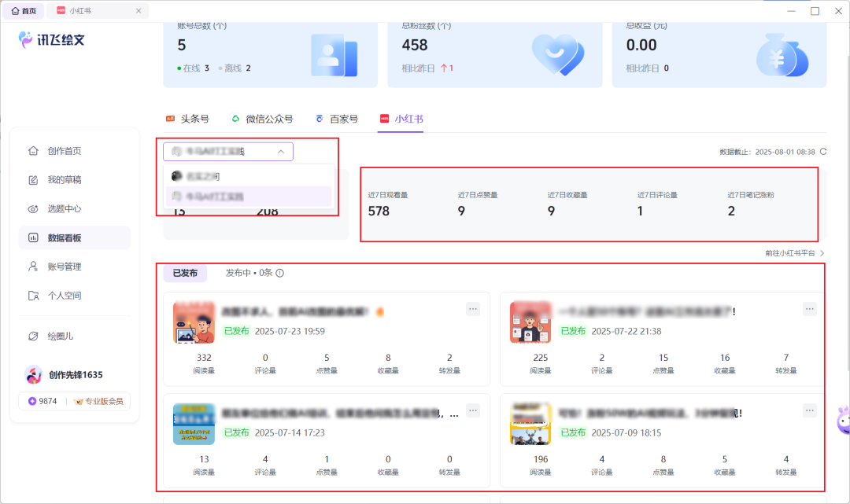The width and height of the screenshot is (850, 504).
Task: Click the assistant mascot at the right edge
Action: coord(844,420)
